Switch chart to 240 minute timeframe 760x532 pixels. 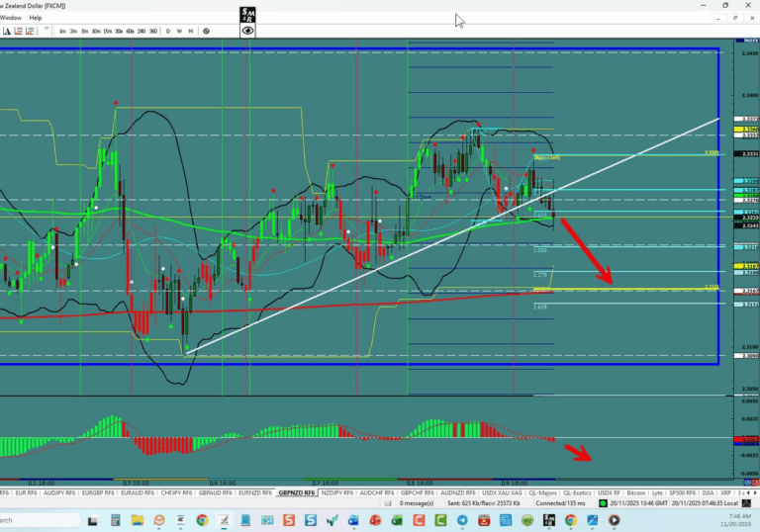pos(142,31)
